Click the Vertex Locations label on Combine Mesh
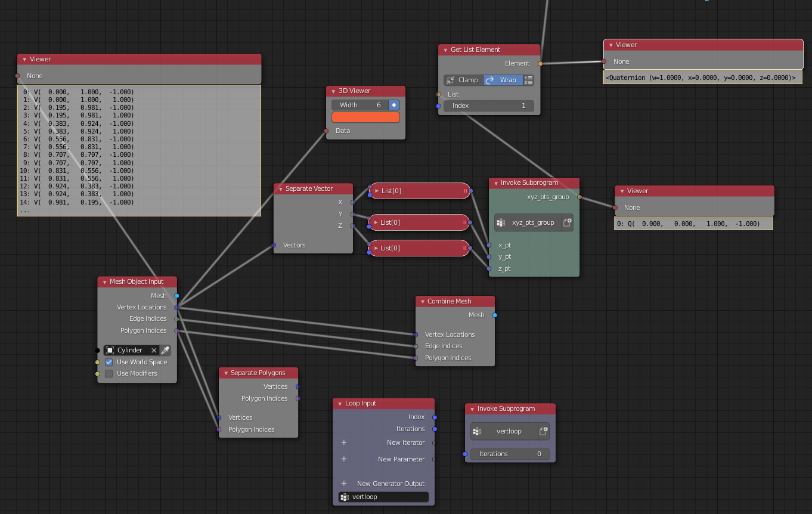812x514 pixels. point(450,335)
